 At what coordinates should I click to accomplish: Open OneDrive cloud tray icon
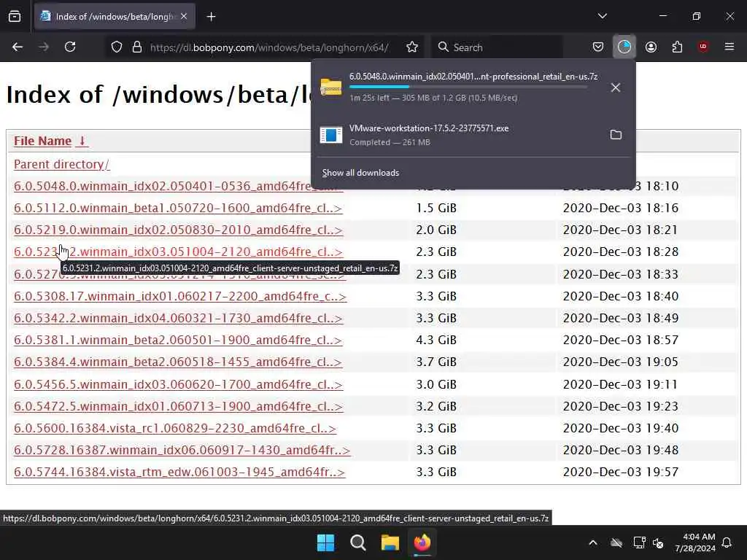(616, 542)
